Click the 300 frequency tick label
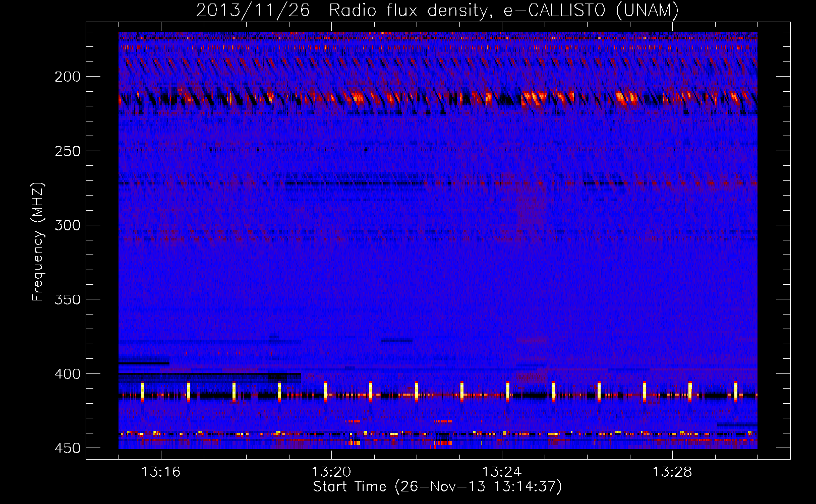 tap(68, 225)
